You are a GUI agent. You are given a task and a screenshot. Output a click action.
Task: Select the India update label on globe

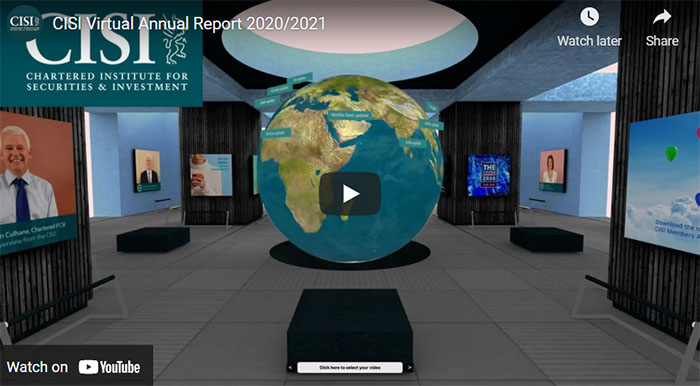412,143
